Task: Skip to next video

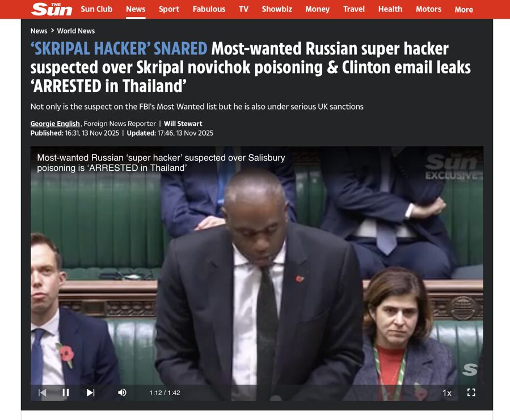Action: click(x=90, y=393)
